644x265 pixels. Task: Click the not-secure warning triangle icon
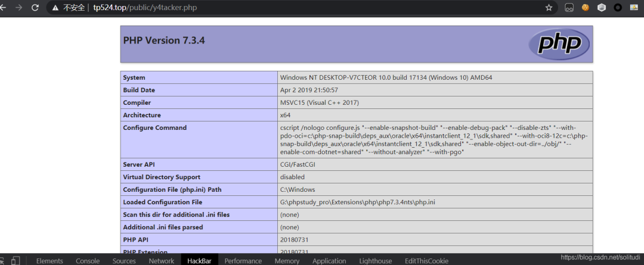coord(55,7)
